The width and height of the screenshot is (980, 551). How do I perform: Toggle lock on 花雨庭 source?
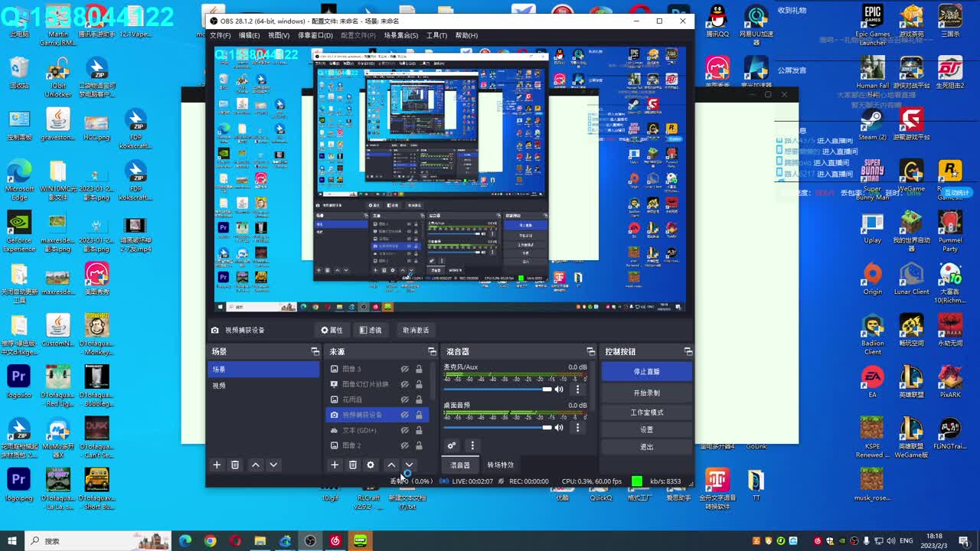click(419, 399)
